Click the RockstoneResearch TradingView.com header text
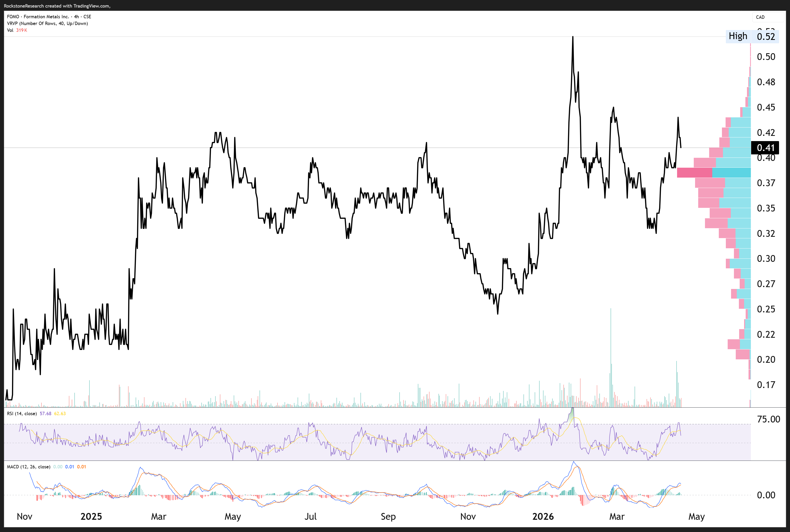This screenshot has height=532, width=790. (x=57, y=6)
